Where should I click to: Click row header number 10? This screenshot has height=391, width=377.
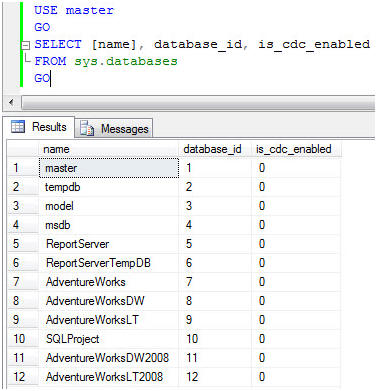[23, 339]
